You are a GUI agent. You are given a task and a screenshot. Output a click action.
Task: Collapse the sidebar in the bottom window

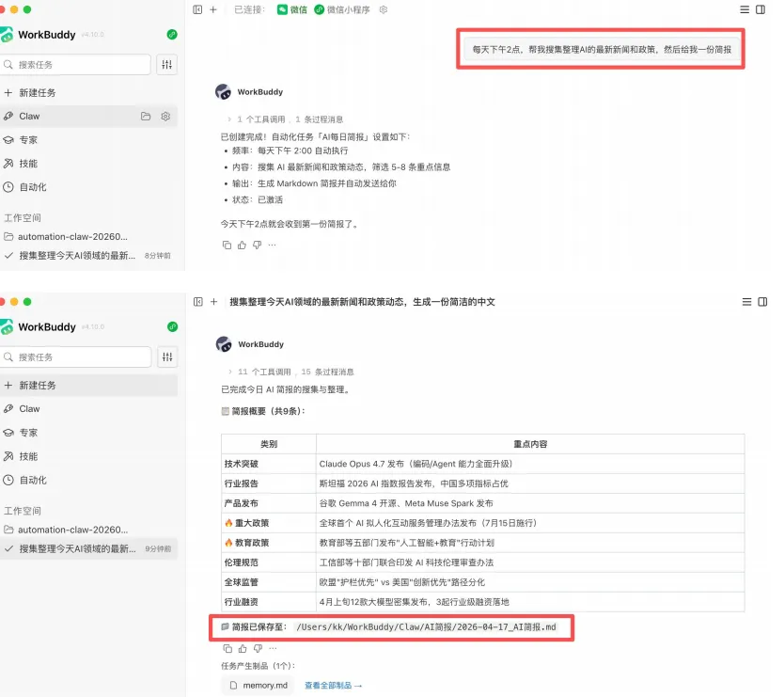198,302
